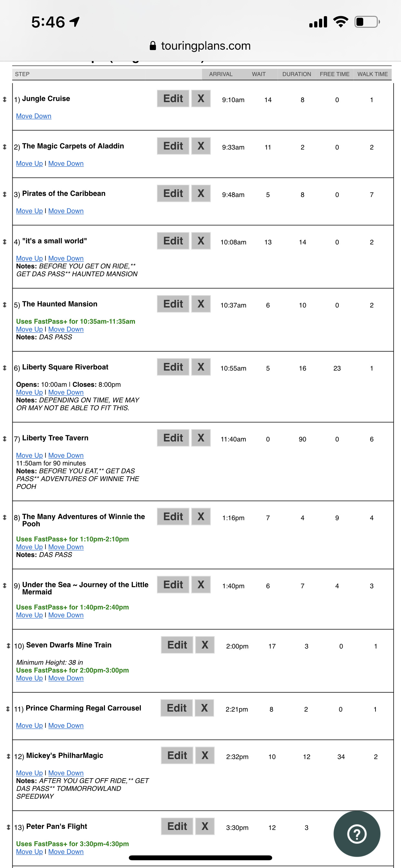The width and height of the screenshot is (401, 868).
Task: Select the reorder handle for Liberty Square Riverboat
Action: [5, 367]
